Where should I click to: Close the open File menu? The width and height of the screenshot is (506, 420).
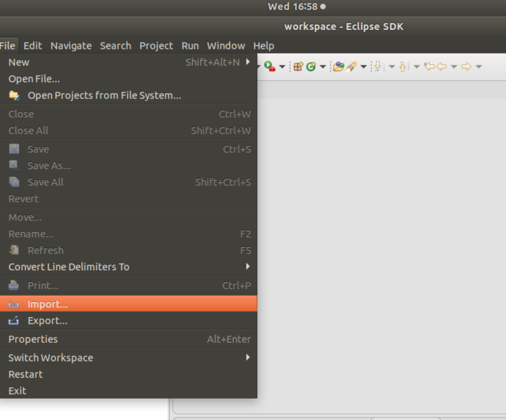point(8,46)
